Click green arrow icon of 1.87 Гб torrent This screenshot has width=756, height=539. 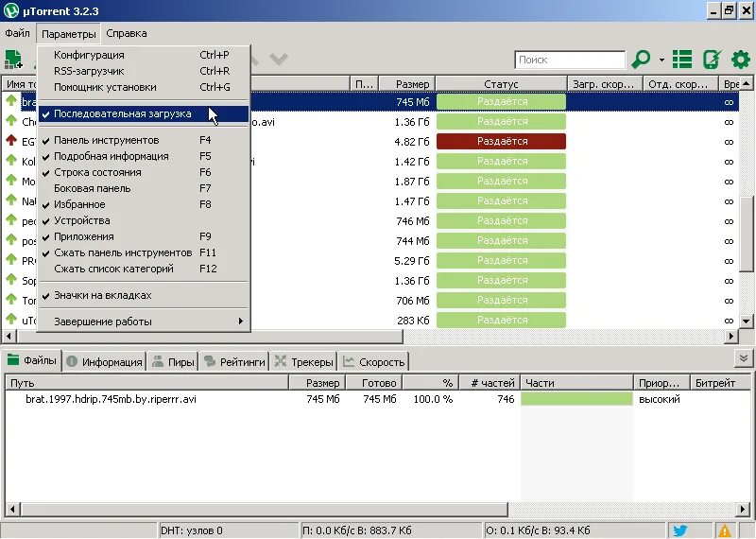(11, 180)
